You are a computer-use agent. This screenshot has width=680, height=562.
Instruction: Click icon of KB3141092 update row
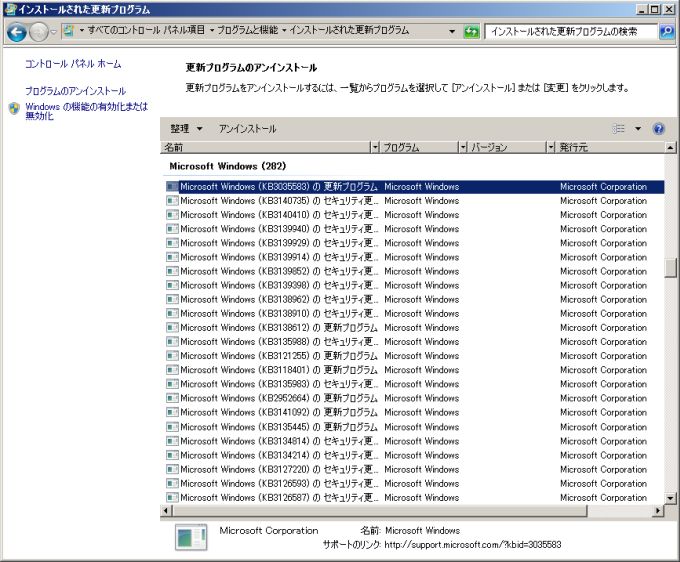[173, 412]
